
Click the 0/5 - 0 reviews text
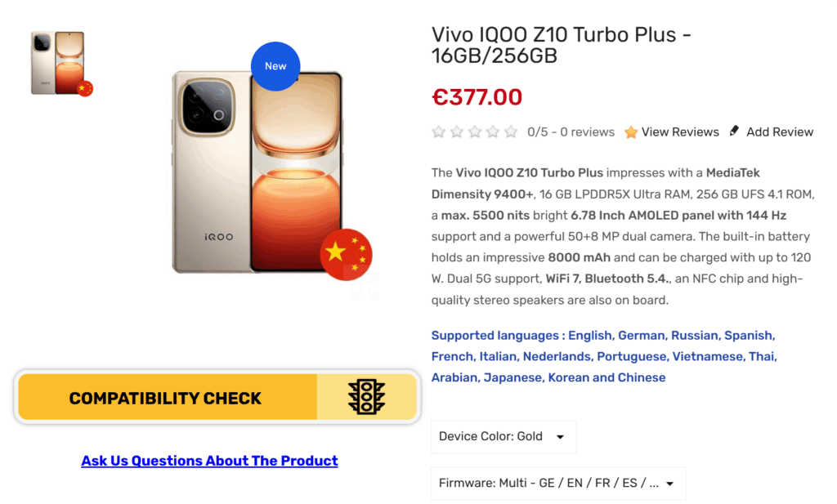click(x=571, y=132)
